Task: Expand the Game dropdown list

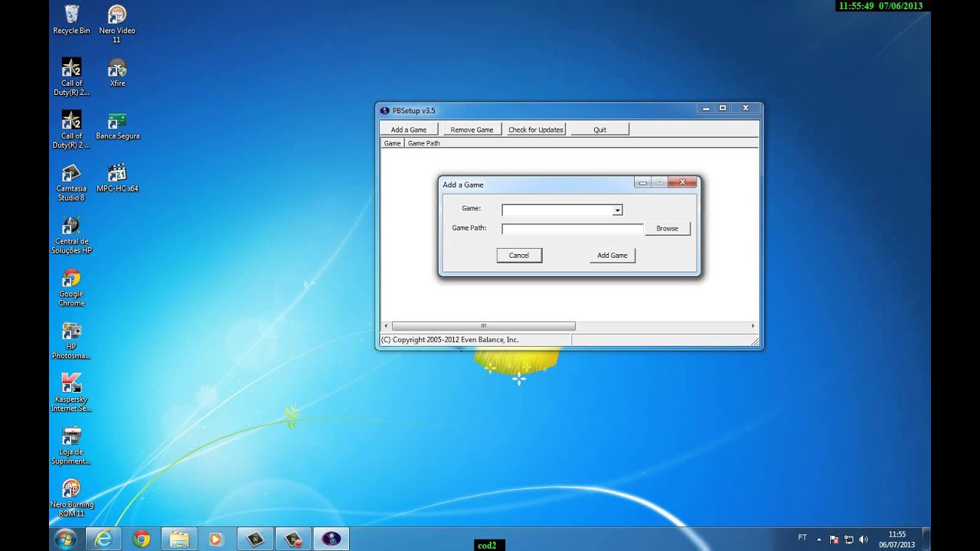Action: pyautogui.click(x=617, y=210)
